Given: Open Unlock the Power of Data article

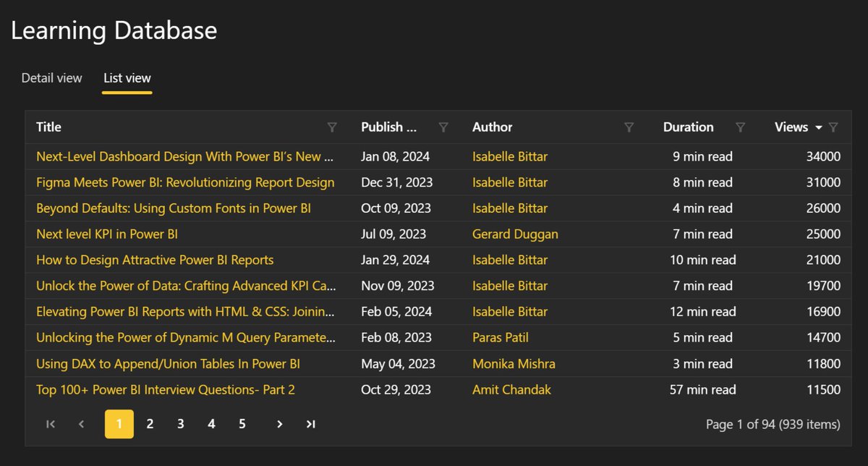Looking at the screenshot, I should point(186,286).
